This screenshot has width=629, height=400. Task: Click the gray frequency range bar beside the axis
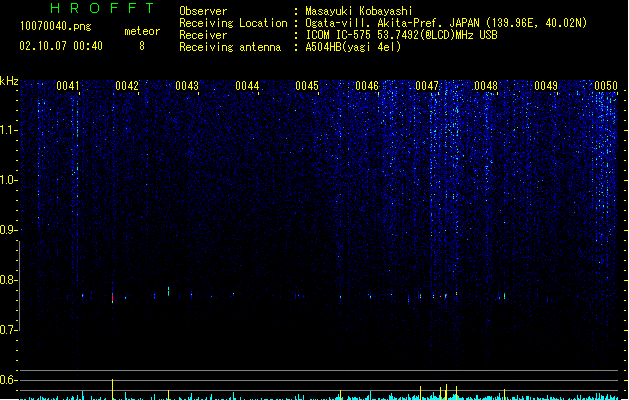tap(19, 286)
